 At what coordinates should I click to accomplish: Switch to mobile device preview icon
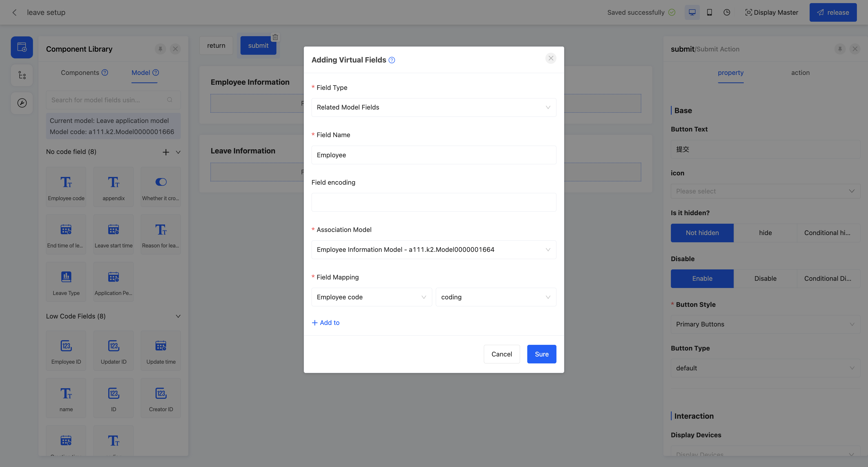[709, 12]
